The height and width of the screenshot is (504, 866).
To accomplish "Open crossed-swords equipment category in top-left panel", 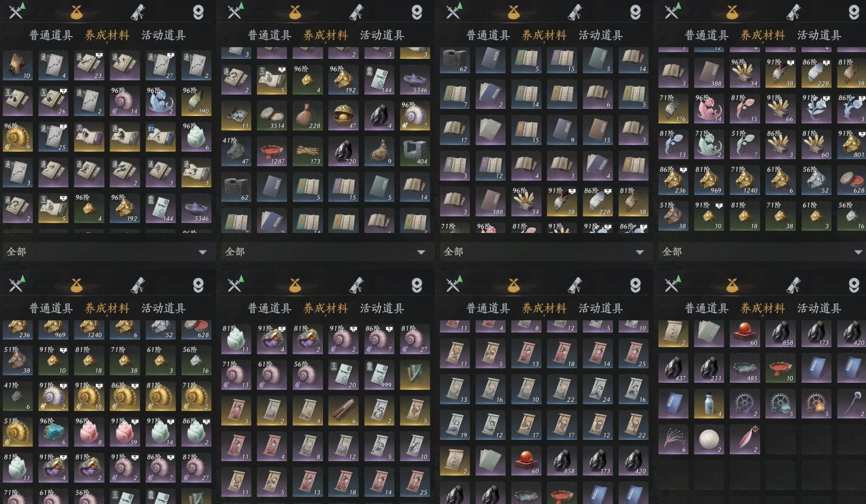I will (17, 10).
